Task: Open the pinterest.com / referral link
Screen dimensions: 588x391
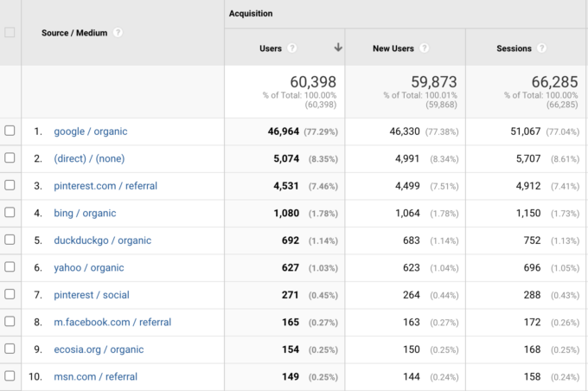Action: pos(105,186)
